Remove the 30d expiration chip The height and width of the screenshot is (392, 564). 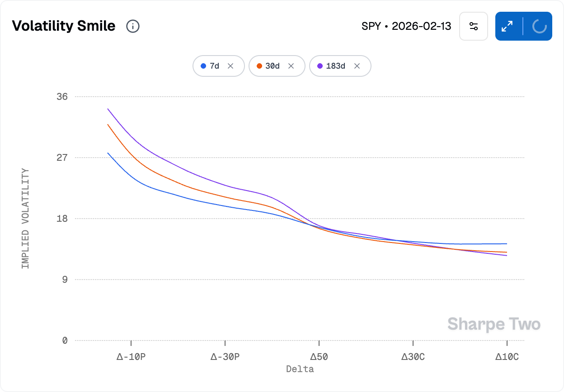click(292, 66)
